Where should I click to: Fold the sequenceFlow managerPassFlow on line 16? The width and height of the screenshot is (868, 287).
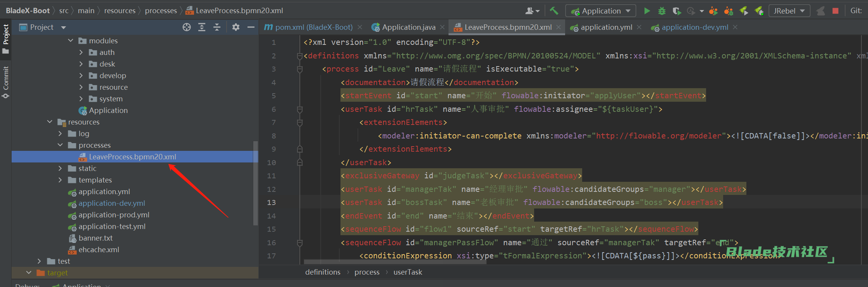tap(299, 243)
